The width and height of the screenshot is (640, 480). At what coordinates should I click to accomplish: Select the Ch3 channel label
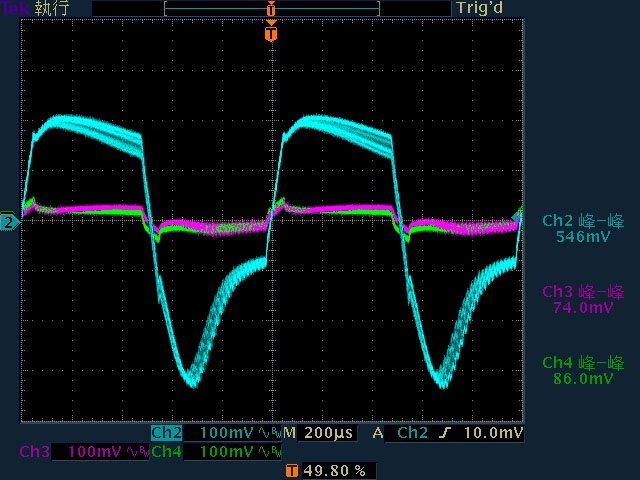tap(34, 452)
